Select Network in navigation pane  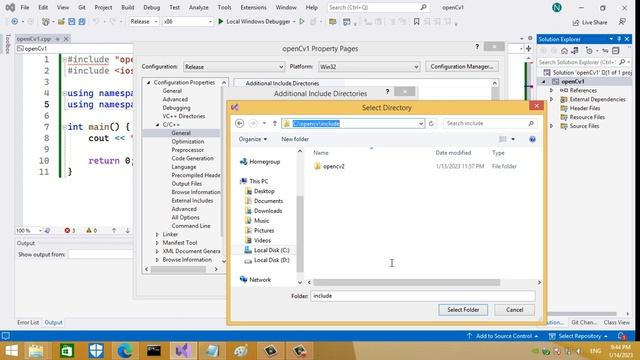click(x=256, y=280)
